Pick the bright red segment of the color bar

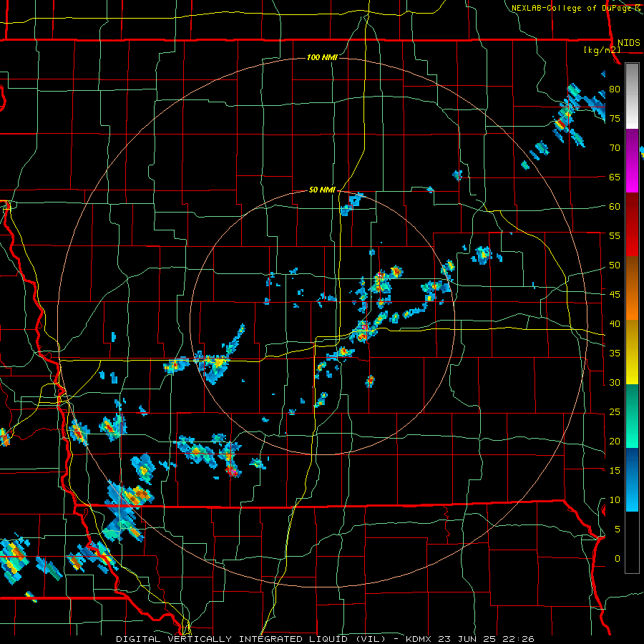(x=632, y=240)
